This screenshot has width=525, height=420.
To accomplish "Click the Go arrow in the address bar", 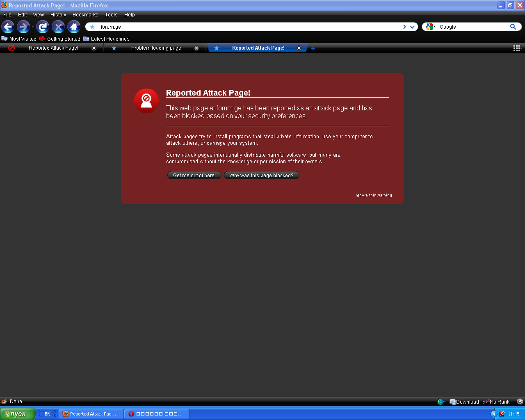I will pyautogui.click(x=404, y=27).
